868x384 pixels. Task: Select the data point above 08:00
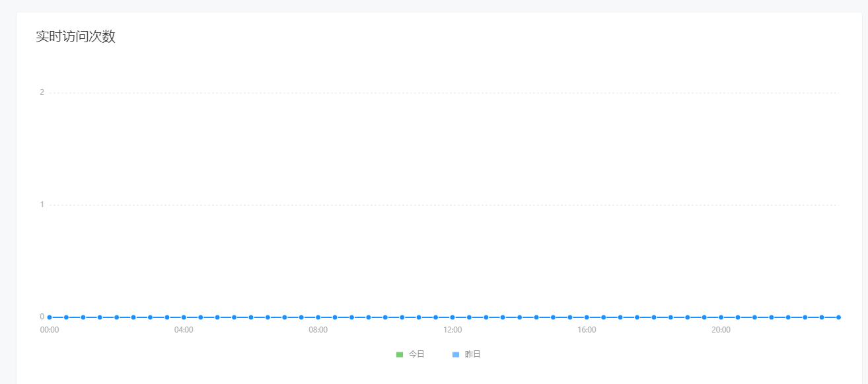click(318, 317)
